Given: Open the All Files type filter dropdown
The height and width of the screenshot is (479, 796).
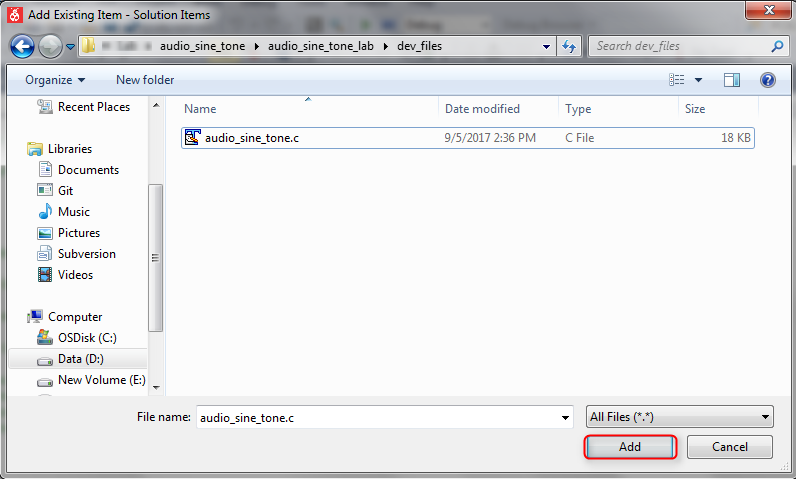Looking at the screenshot, I should pos(679,417).
